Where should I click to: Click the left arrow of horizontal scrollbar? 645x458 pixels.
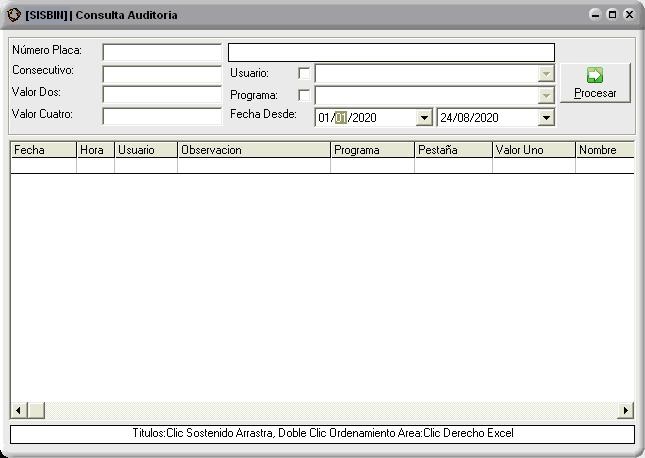pyautogui.click(x=18, y=411)
